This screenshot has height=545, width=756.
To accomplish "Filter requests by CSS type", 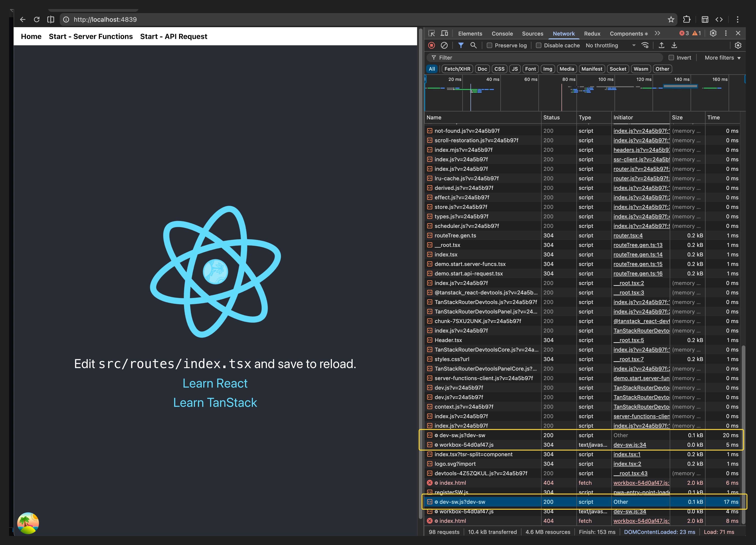I will (499, 69).
